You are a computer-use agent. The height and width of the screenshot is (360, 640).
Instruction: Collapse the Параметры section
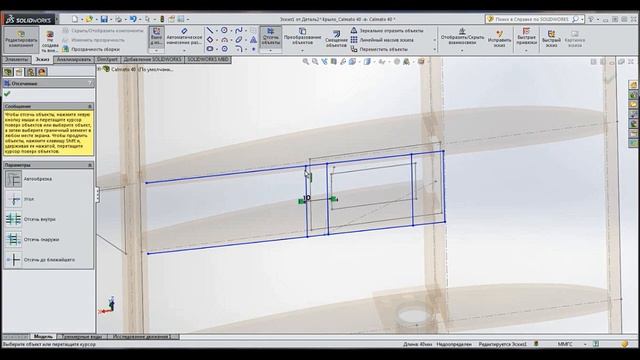(90, 165)
